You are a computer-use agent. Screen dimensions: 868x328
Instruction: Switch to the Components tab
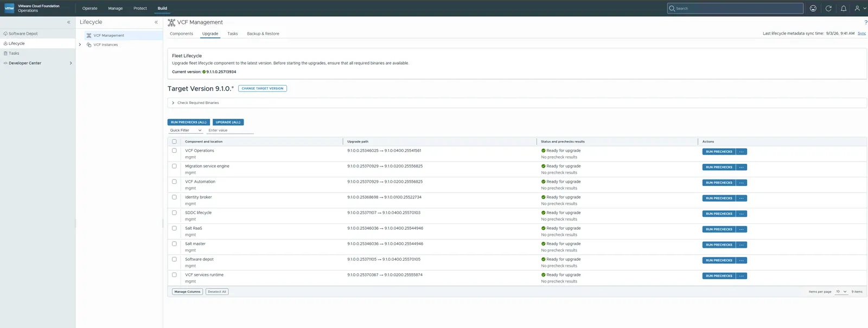[x=181, y=34]
